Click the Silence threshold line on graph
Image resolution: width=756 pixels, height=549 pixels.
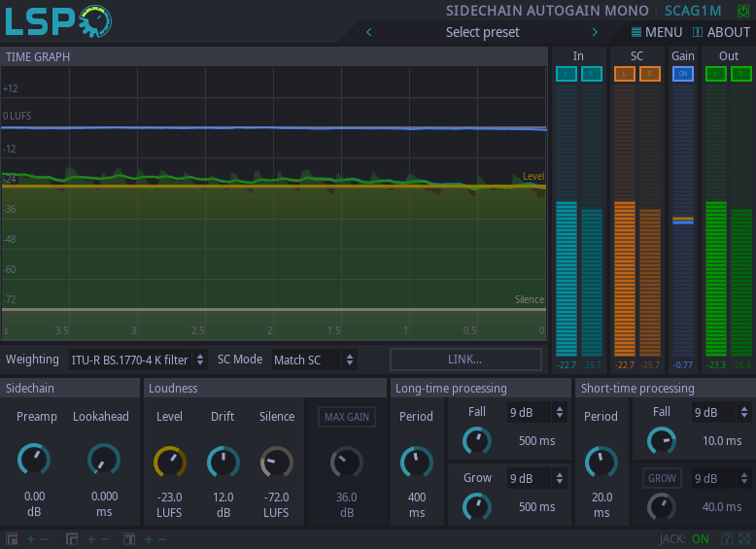coord(273,309)
